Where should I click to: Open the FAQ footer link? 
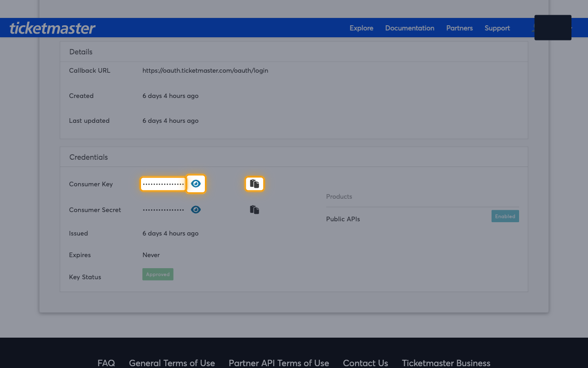coord(106,363)
